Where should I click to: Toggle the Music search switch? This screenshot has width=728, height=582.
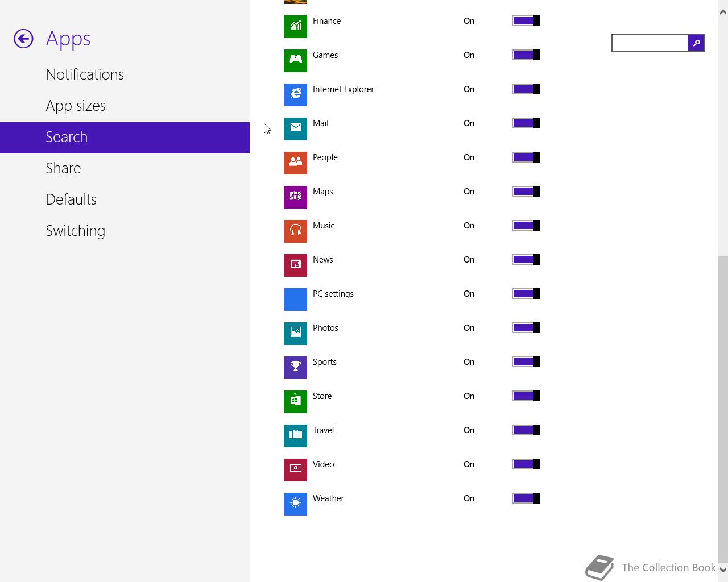tap(526, 226)
